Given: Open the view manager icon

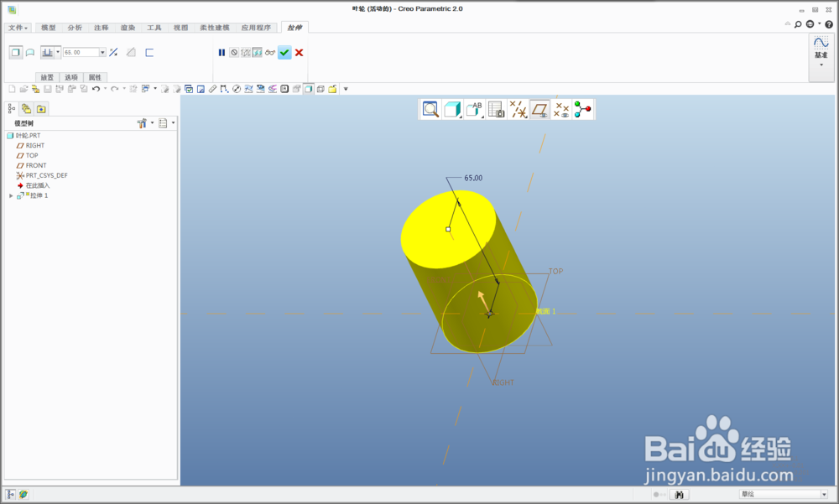Looking at the screenshot, I should tap(497, 110).
